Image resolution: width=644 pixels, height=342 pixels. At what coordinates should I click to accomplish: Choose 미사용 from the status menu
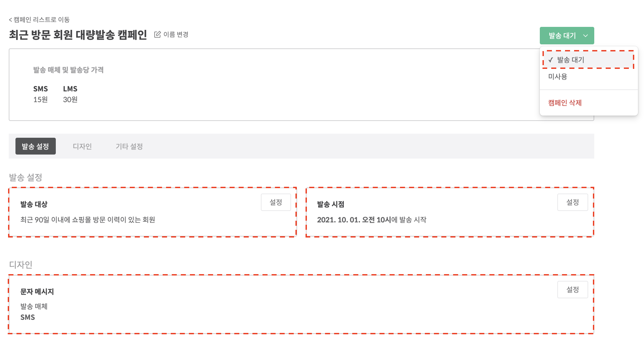(558, 77)
